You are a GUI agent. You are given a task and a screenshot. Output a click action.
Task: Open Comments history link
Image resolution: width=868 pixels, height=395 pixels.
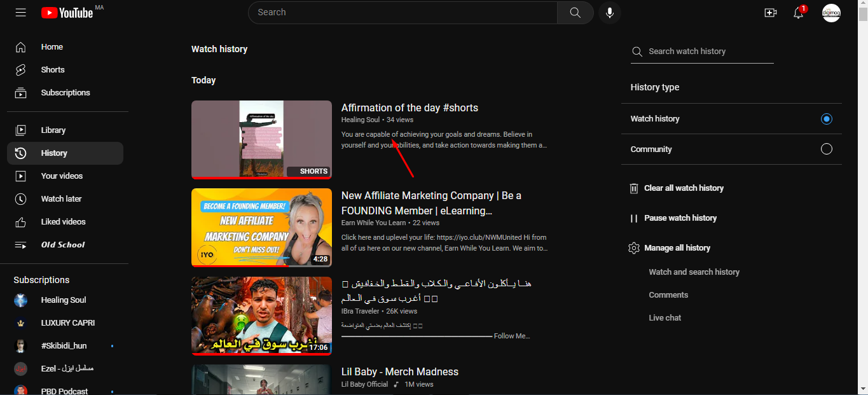(668, 295)
